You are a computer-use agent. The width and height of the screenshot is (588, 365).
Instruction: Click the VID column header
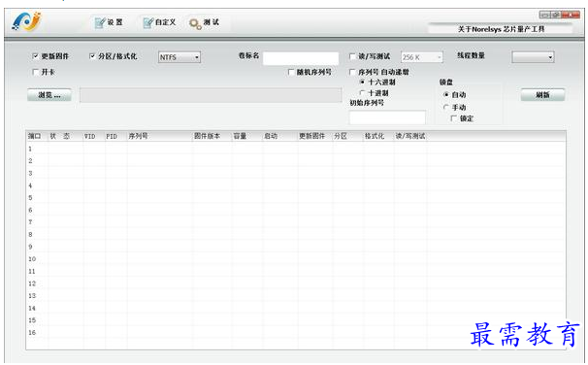pos(94,136)
